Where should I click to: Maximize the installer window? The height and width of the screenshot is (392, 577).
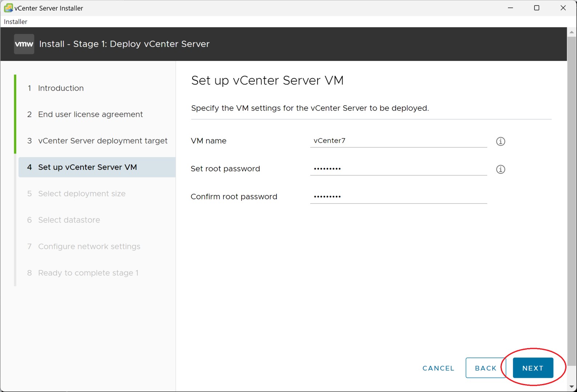537,8
